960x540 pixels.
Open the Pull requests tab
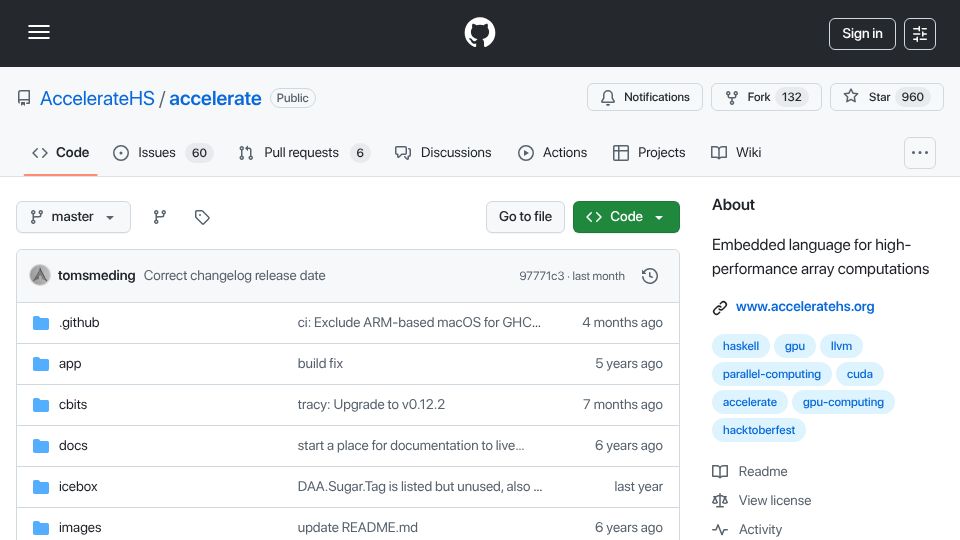304,152
